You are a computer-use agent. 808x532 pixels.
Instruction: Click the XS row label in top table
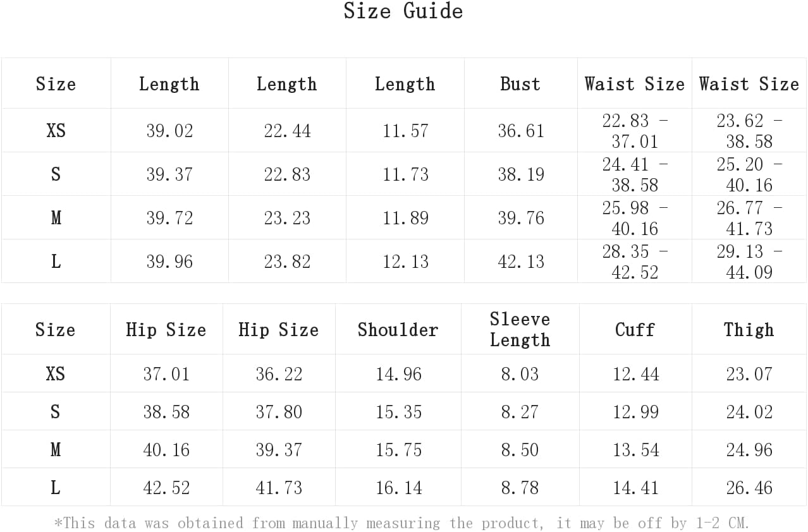click(56, 131)
